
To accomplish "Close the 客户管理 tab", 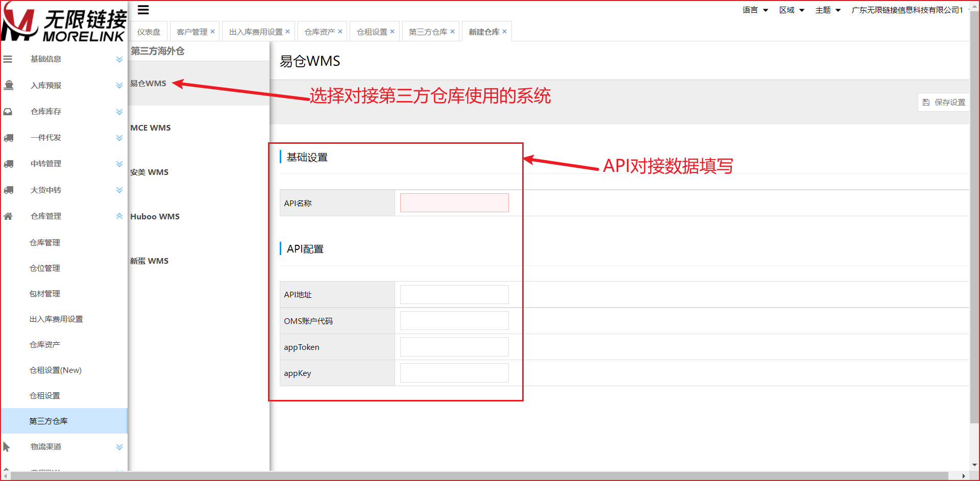I will [213, 32].
